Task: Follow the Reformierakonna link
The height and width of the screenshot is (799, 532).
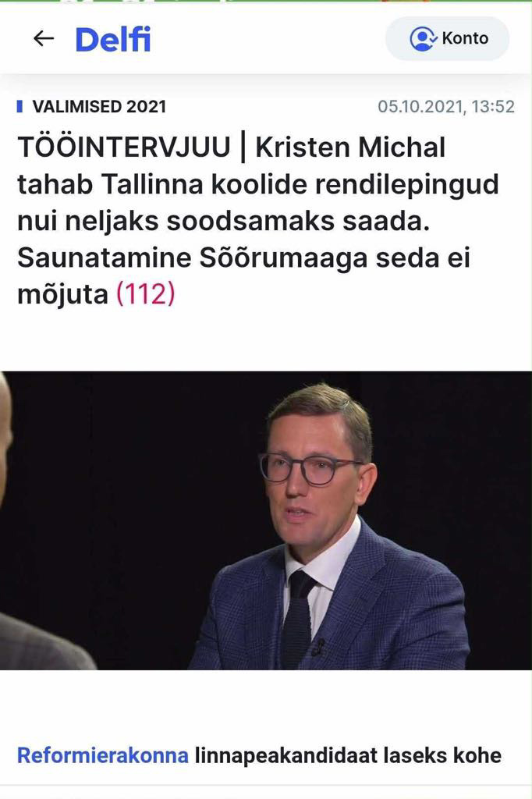Action: tap(103, 755)
